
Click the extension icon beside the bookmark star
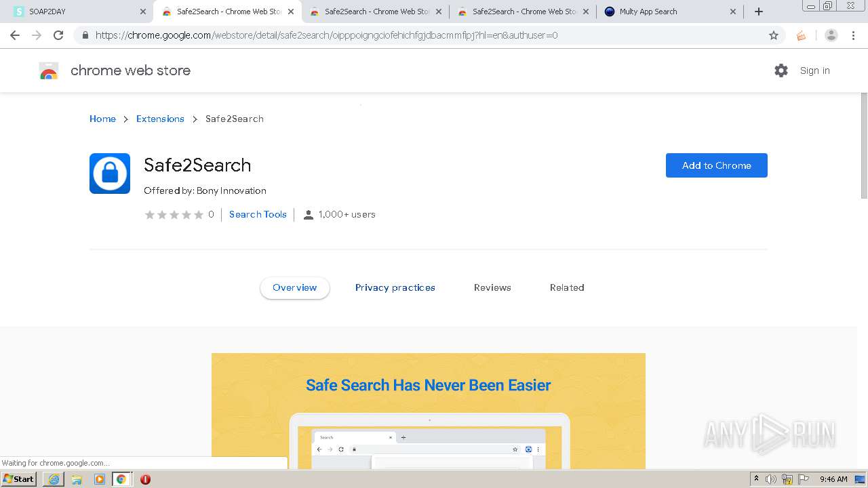coord(802,35)
